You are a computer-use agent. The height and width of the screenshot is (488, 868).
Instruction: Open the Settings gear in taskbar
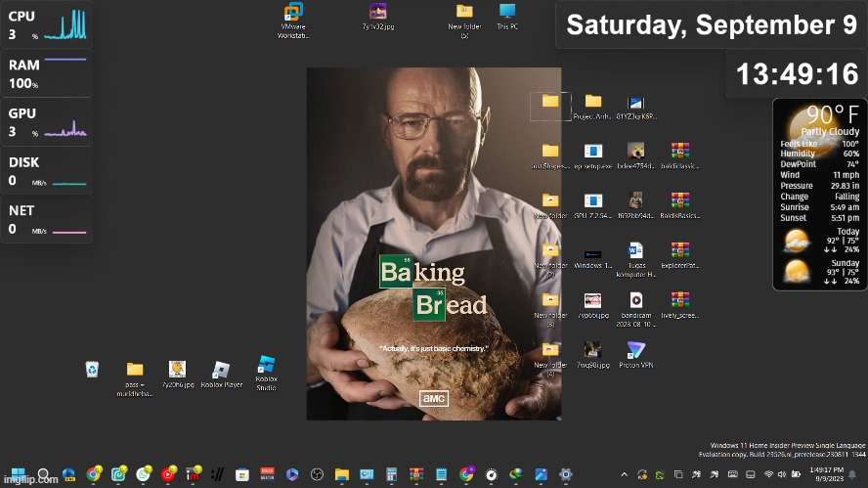tap(565, 474)
